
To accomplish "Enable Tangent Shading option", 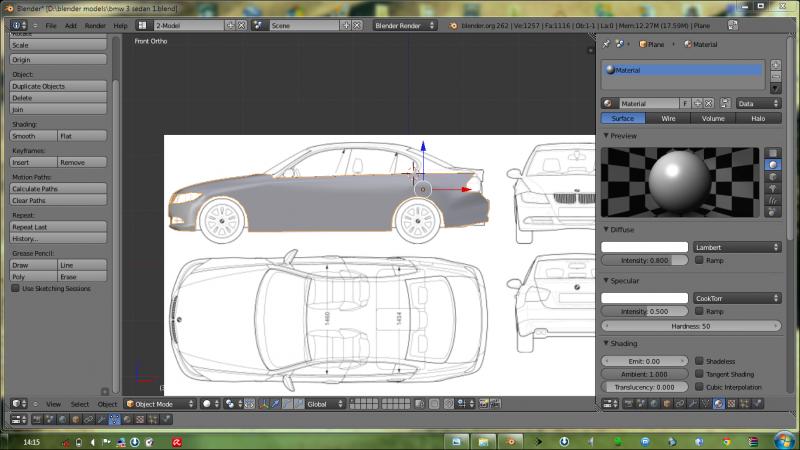I will pos(699,374).
